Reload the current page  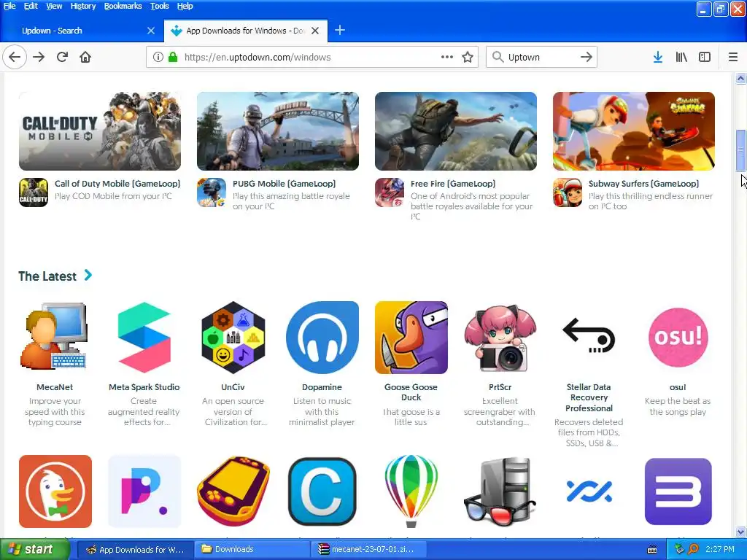pos(62,57)
